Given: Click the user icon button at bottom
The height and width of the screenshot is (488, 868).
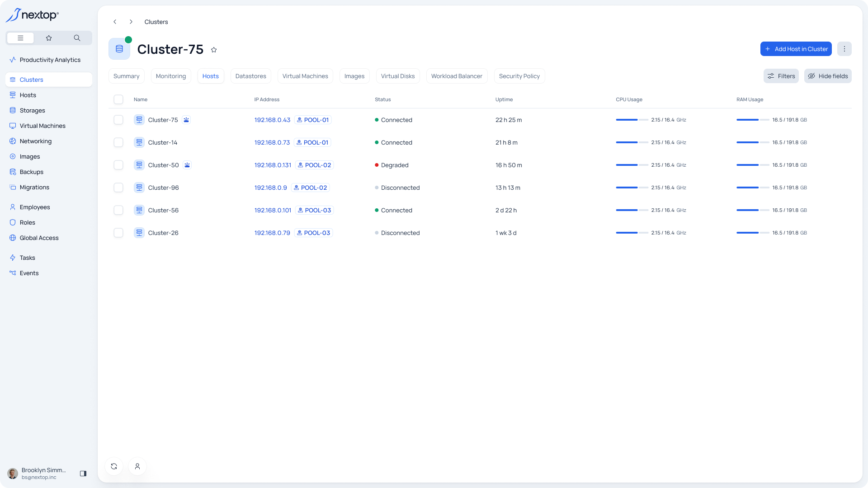Looking at the screenshot, I should (x=137, y=466).
